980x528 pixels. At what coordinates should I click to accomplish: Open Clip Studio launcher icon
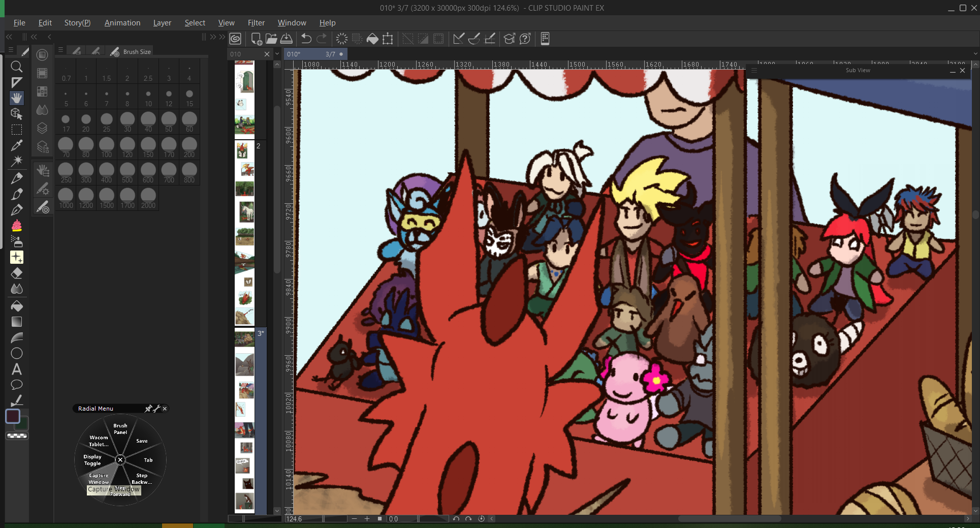pyautogui.click(x=235, y=39)
